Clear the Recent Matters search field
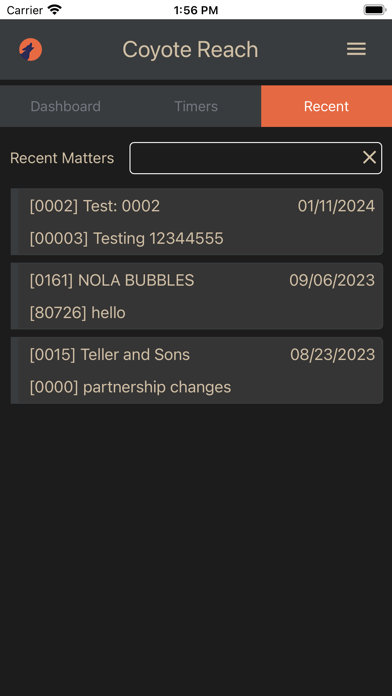This screenshot has height=696, width=392. tap(369, 158)
